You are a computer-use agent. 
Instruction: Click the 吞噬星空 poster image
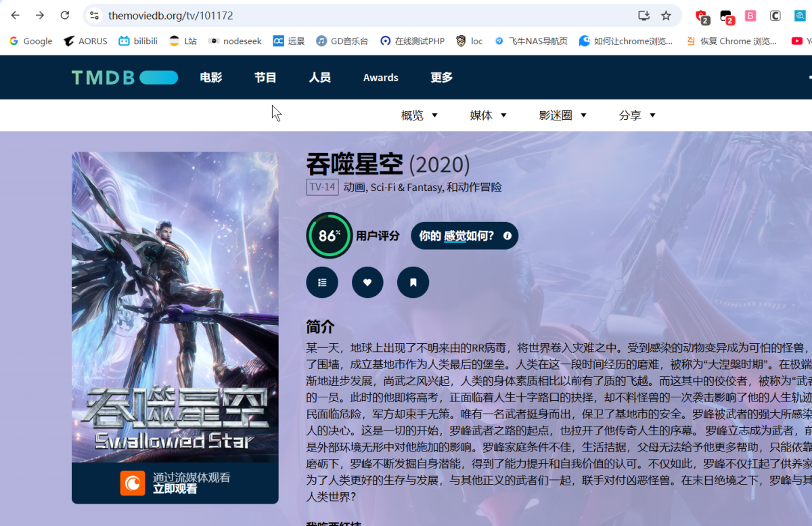175,307
